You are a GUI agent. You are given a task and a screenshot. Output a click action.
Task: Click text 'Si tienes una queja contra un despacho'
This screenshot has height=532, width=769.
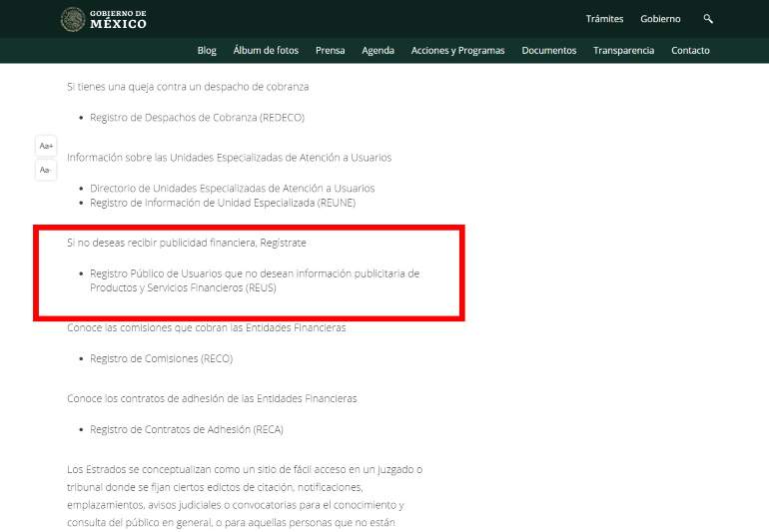point(188,86)
